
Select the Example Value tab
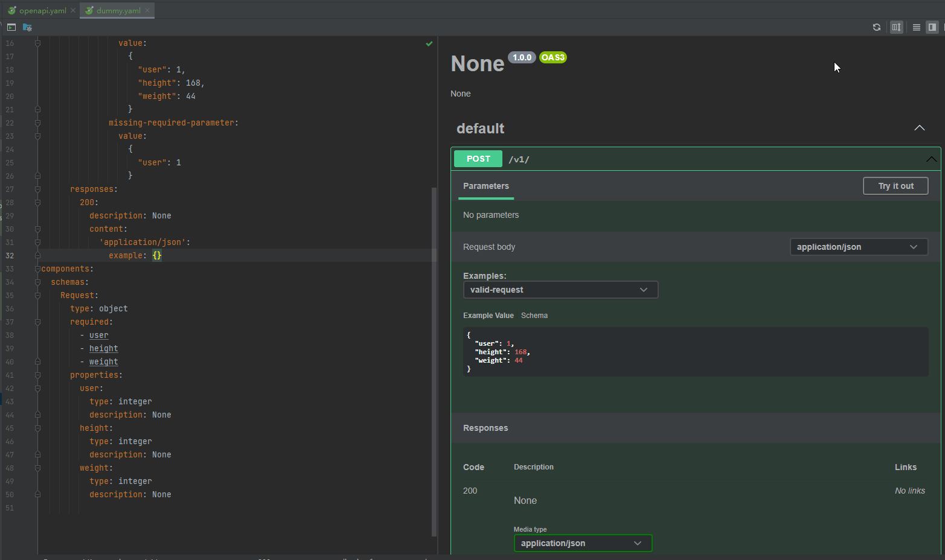pyautogui.click(x=489, y=316)
